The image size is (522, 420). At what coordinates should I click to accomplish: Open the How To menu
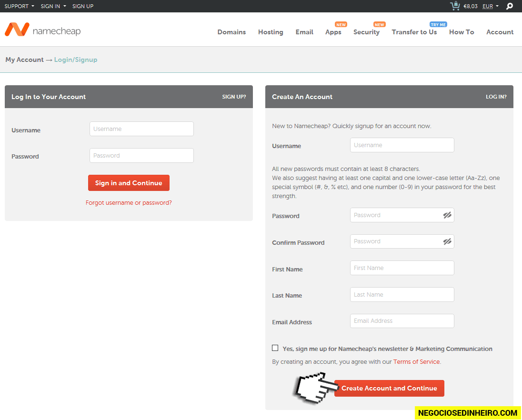pos(462,32)
